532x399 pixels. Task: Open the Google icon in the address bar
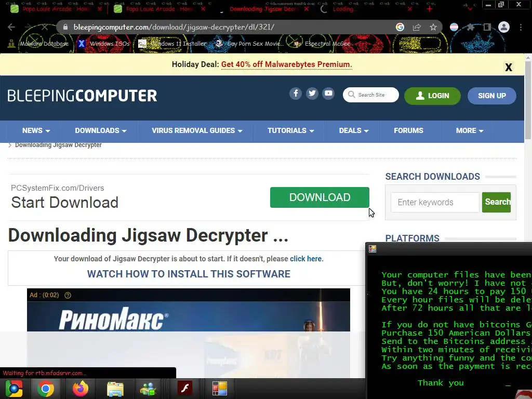(x=400, y=27)
